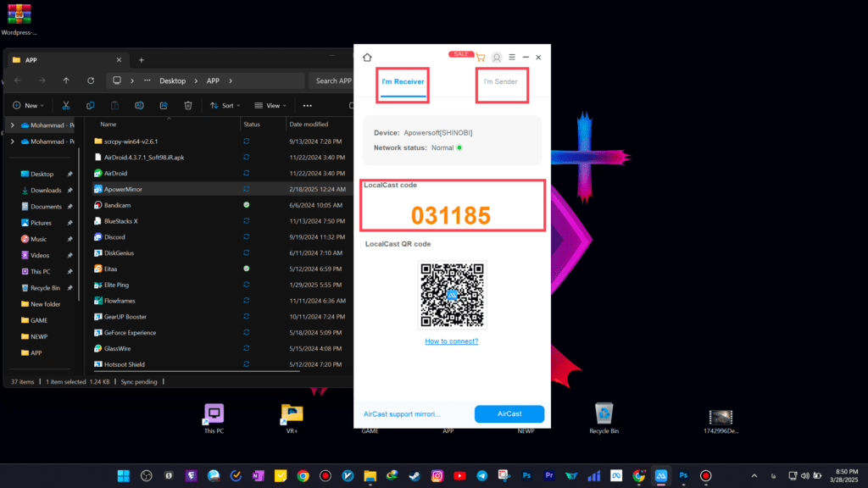
Task: Expand the first Mohammad OneDrive tree item
Action: (x=12, y=125)
